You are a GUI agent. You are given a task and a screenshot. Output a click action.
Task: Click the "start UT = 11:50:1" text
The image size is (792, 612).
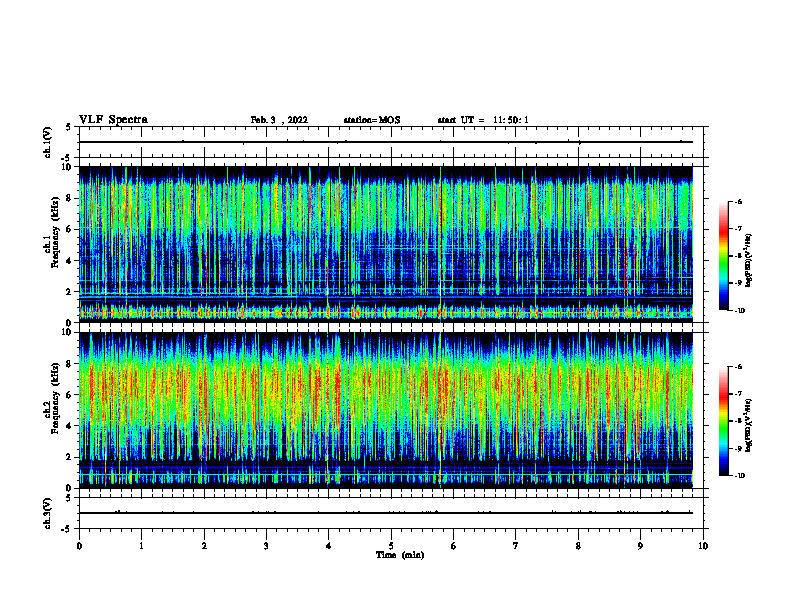click(483, 120)
